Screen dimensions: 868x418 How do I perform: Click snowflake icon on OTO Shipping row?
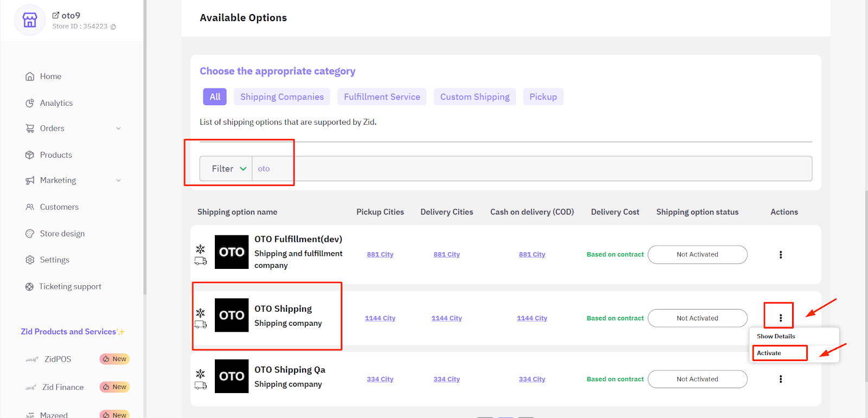(200, 313)
